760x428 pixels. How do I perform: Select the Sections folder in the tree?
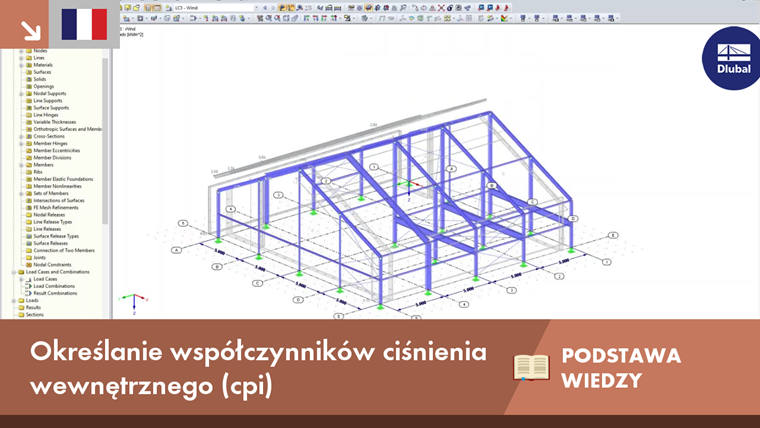click(34, 315)
